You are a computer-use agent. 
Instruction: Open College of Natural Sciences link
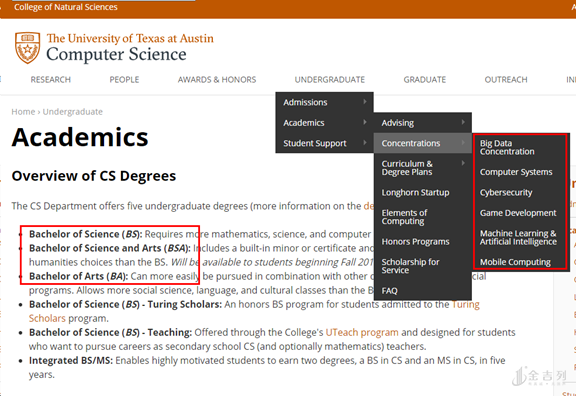click(66, 7)
